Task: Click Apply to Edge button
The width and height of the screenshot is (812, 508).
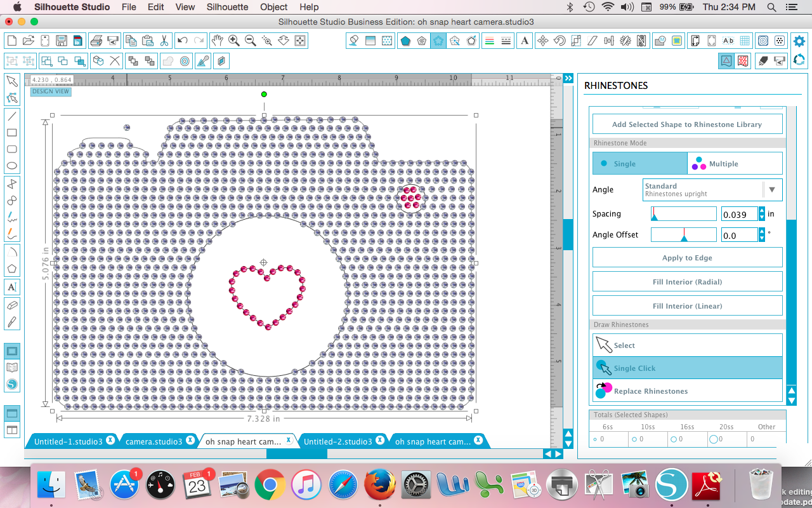Action: tap(687, 258)
